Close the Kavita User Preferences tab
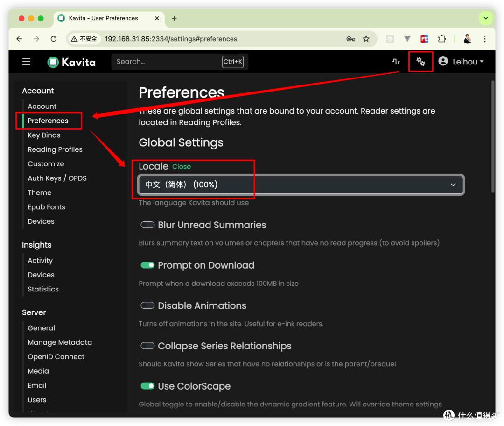 [x=157, y=18]
